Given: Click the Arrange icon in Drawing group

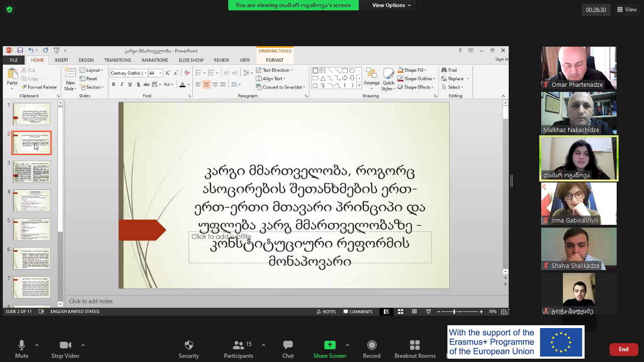Looking at the screenshot, I should tap(372, 75).
